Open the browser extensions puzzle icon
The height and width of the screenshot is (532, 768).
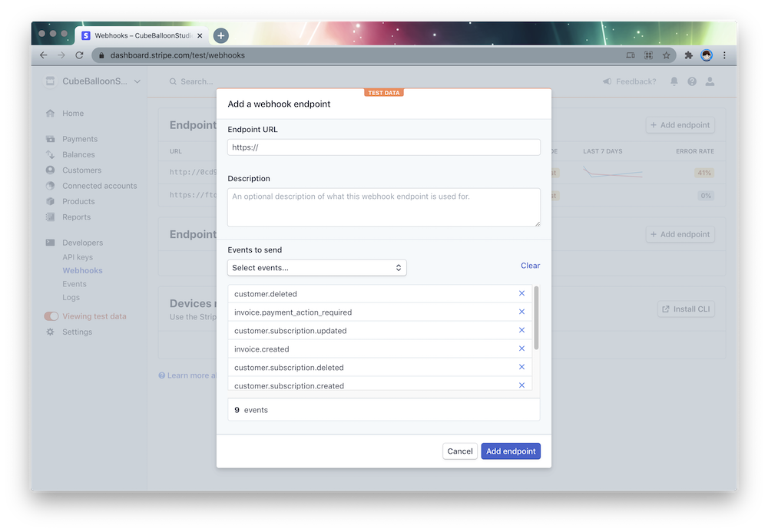click(x=688, y=55)
